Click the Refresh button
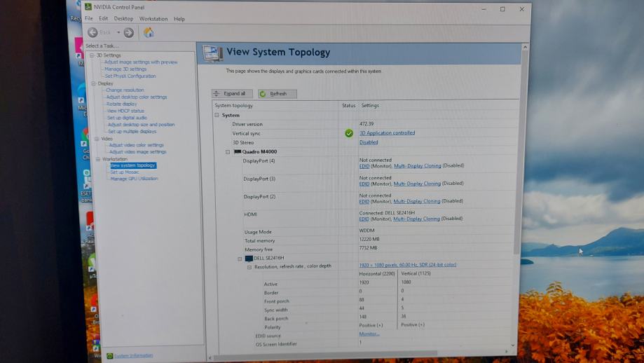 278,94
